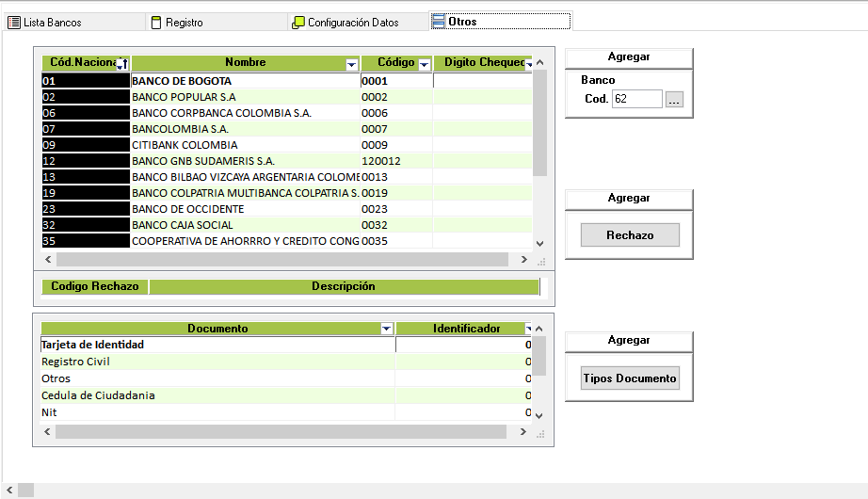Switch to the Registro tab
This screenshot has width=868, height=499.
[184, 22]
